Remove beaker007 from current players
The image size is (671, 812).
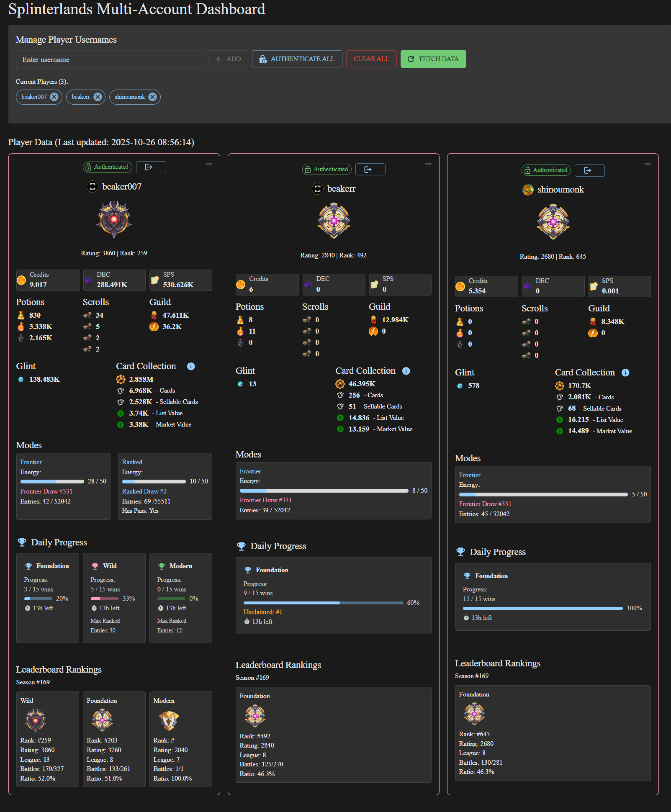pyautogui.click(x=54, y=97)
